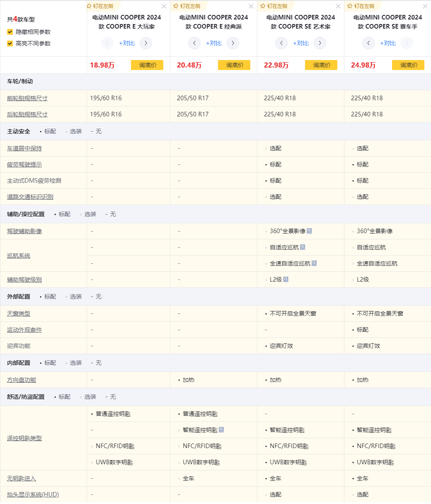The height and width of the screenshot is (504, 431).
Task: Move COOPER SE 艺术家 column right
Action: (320, 43)
